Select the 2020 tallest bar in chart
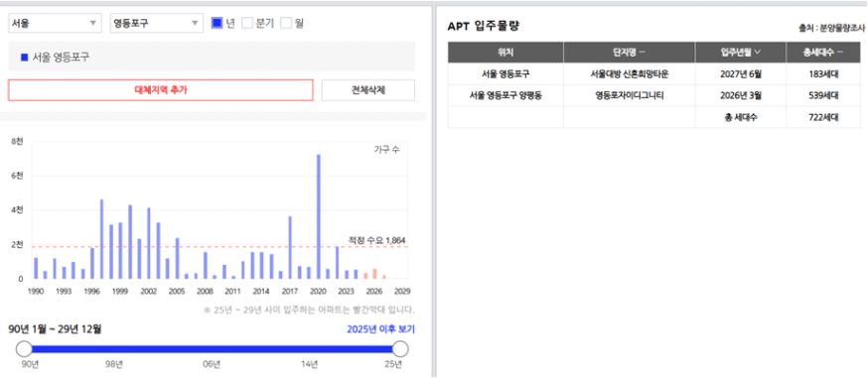868x378 pixels. (x=319, y=216)
